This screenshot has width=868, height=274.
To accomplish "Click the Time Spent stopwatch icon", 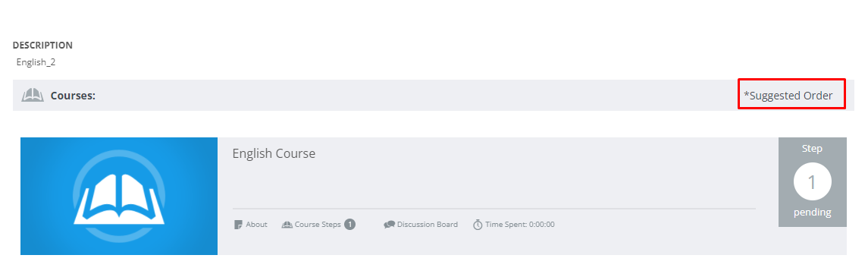I will coord(478,225).
